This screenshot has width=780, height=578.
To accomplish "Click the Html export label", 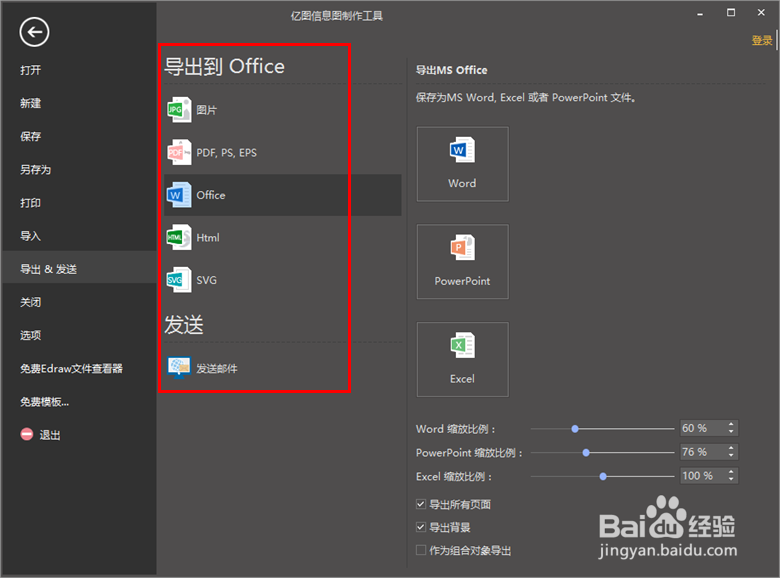I will click(x=208, y=238).
